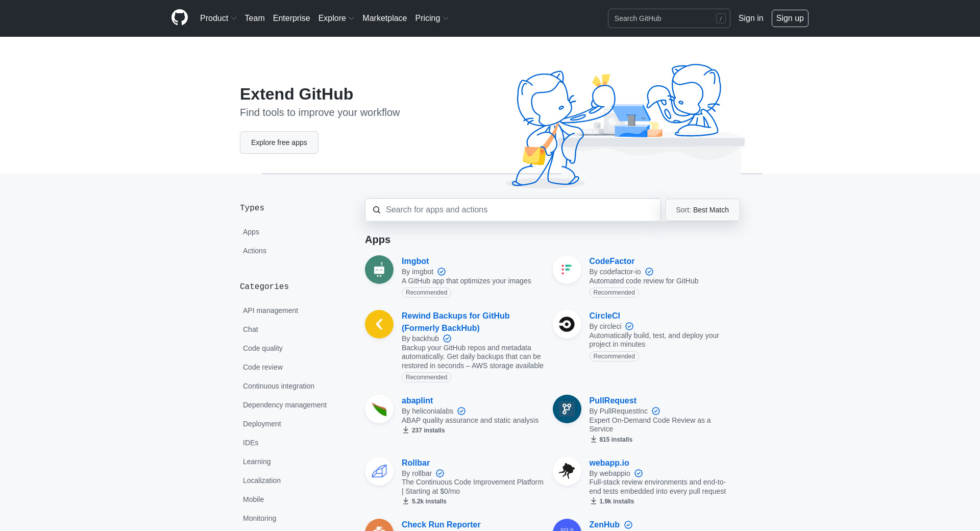Open the CircleCI app title link
Screen dimensions: 980x531
tap(604, 316)
